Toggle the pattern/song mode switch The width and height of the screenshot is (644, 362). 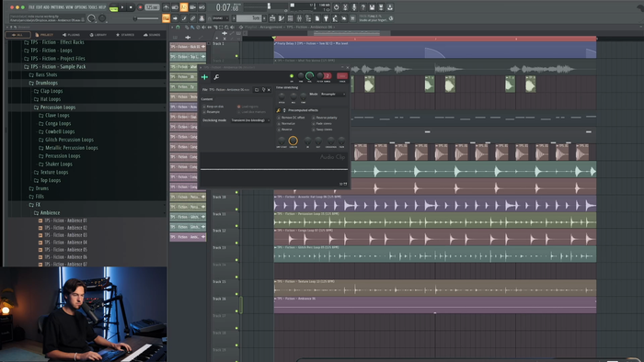click(x=113, y=7)
